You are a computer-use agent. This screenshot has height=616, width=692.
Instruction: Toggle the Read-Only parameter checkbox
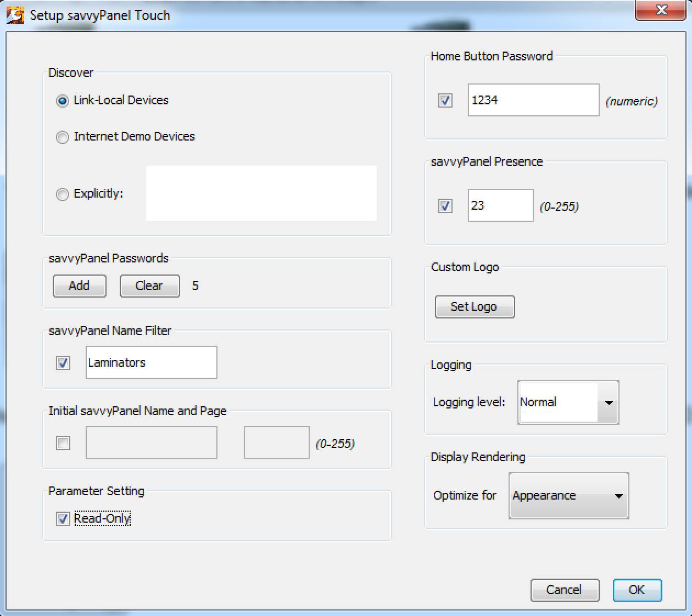63,519
